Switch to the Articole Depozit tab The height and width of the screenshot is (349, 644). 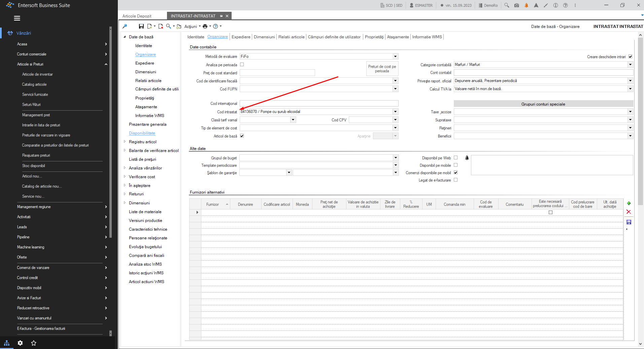(137, 16)
